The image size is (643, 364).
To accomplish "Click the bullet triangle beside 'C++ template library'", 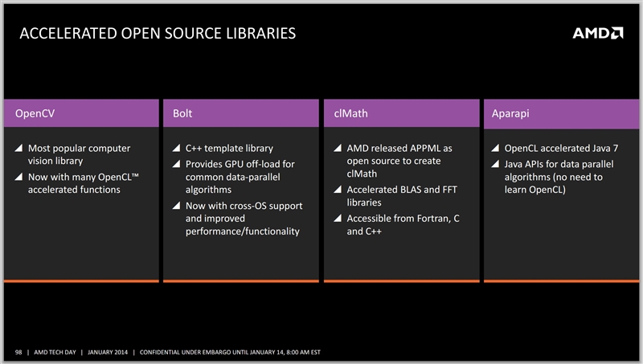I will click(176, 148).
